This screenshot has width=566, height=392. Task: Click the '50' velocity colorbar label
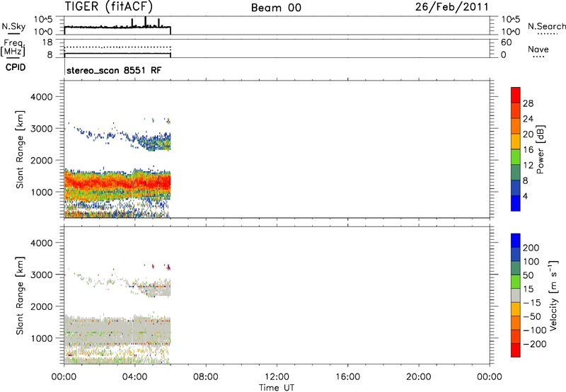(x=528, y=275)
